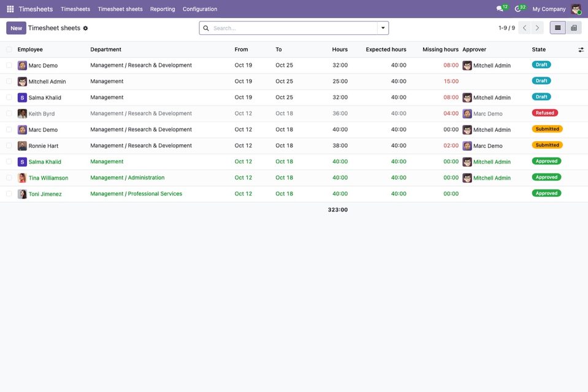Go to the next page of records

537,28
